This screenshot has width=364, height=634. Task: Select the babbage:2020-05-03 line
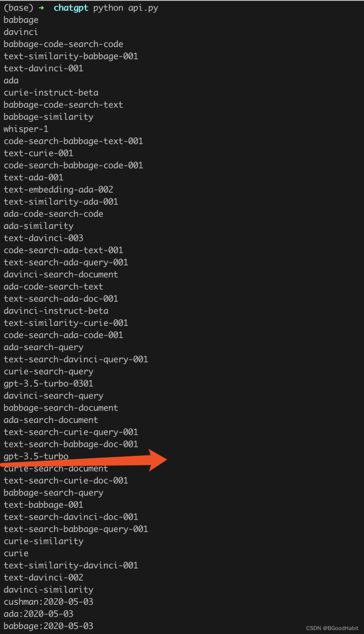[49, 626]
